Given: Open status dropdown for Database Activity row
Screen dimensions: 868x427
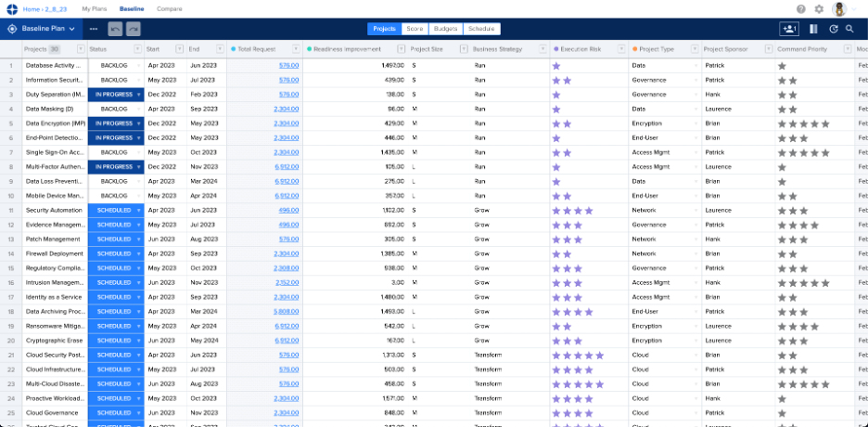Looking at the screenshot, I should point(138,65).
